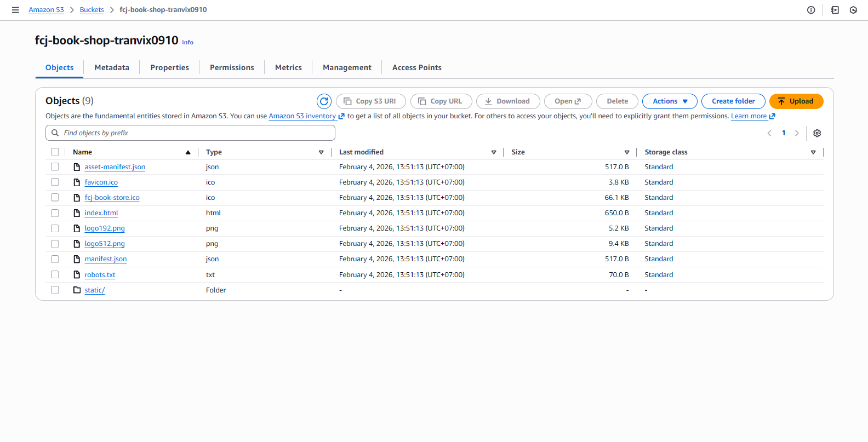Select all objects with header checkbox
868x442 pixels.
point(55,152)
